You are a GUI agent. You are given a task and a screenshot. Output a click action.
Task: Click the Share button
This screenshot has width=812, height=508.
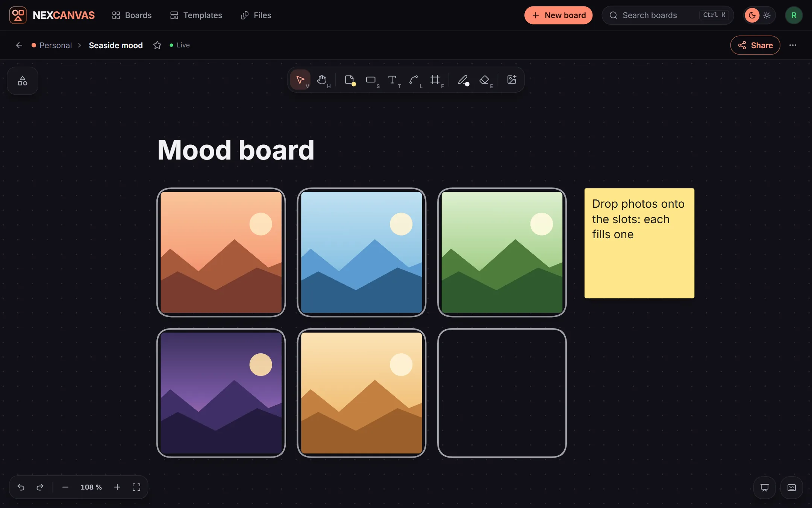coord(755,45)
